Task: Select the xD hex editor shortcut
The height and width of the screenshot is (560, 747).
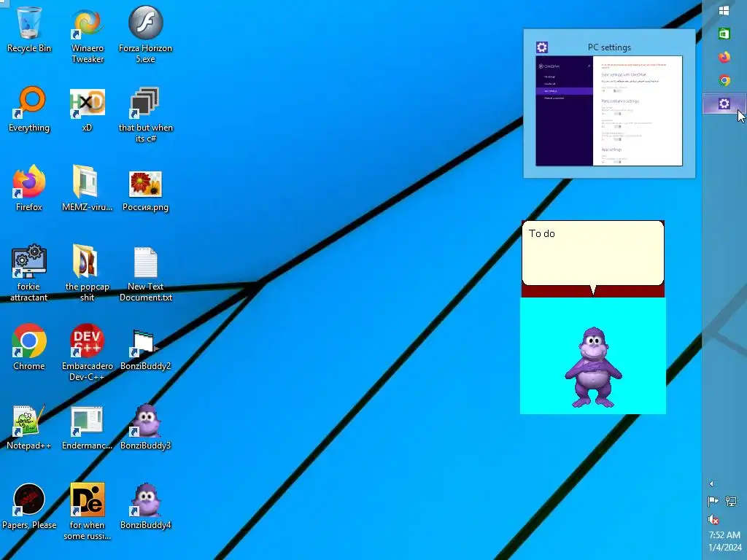Action: click(x=88, y=109)
